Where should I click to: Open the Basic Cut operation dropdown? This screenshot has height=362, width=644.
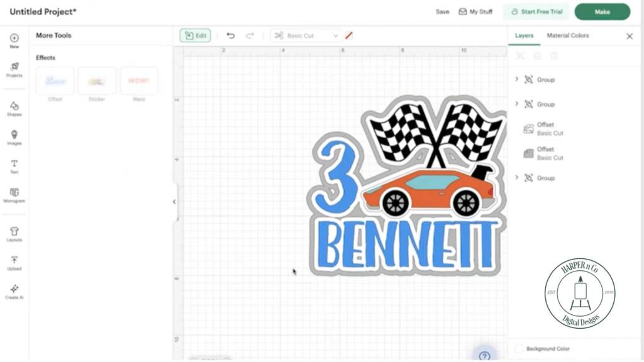[306, 36]
